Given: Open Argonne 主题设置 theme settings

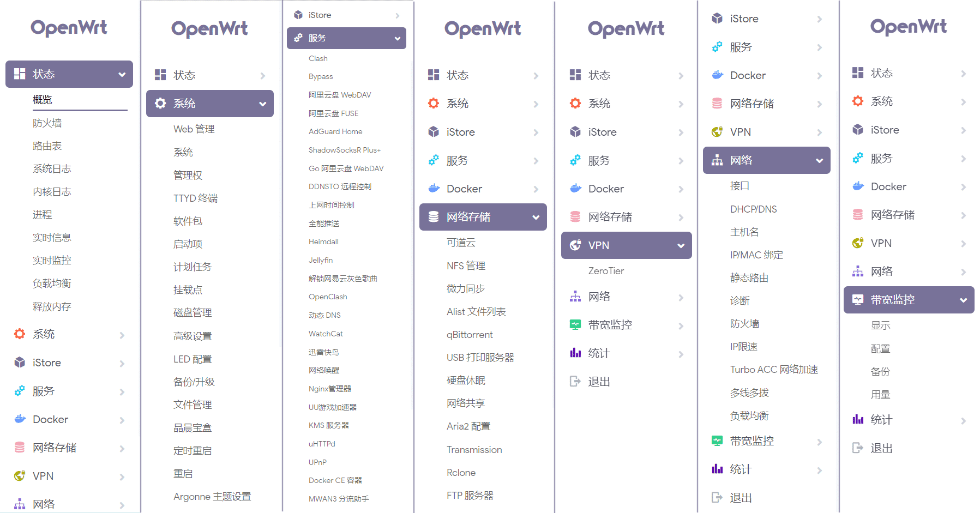Looking at the screenshot, I should [212, 497].
